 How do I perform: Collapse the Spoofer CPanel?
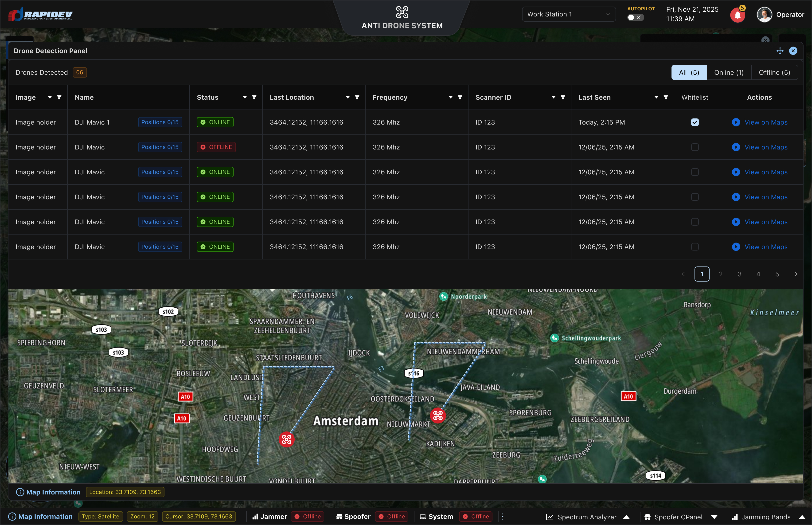pyautogui.click(x=714, y=517)
